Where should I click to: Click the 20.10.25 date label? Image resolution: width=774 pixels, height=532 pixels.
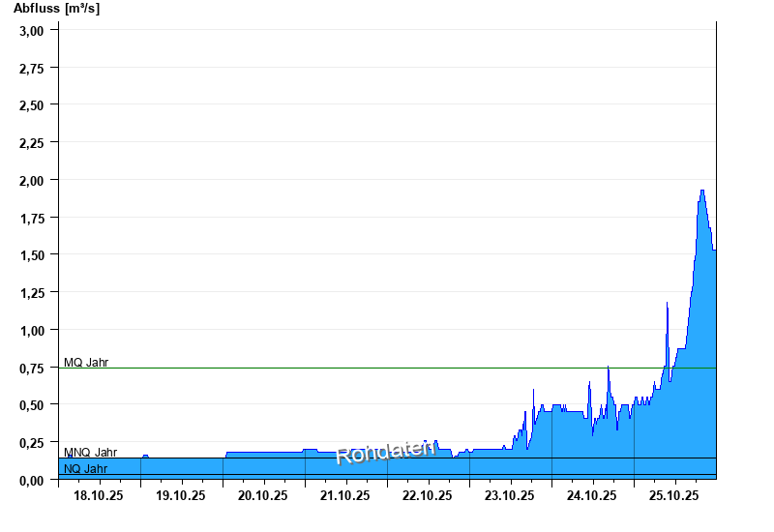point(262,495)
